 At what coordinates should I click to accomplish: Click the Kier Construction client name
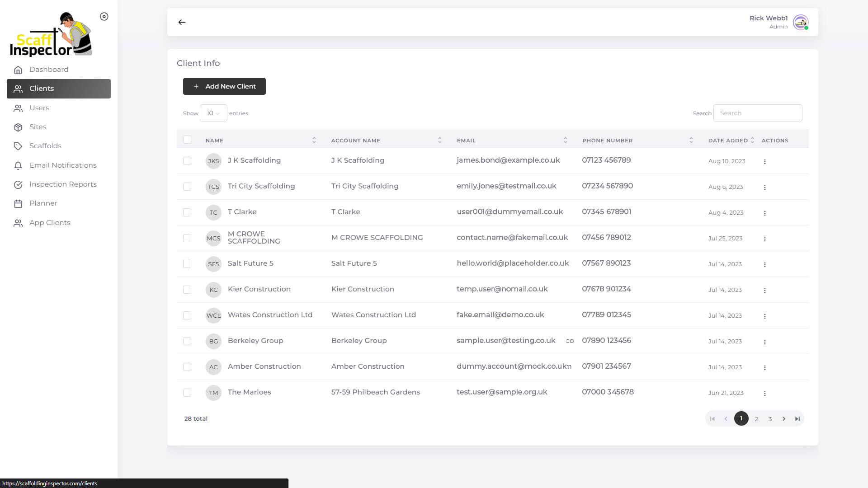pyautogui.click(x=259, y=289)
